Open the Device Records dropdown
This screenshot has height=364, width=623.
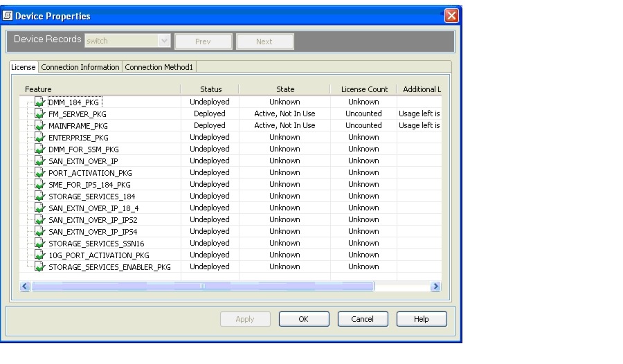coord(164,41)
